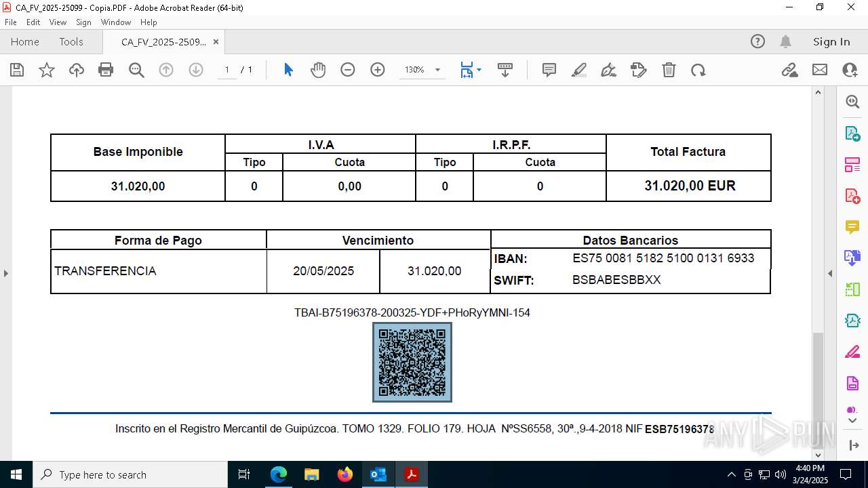
Task: Open the Edit menu
Action: (x=33, y=22)
